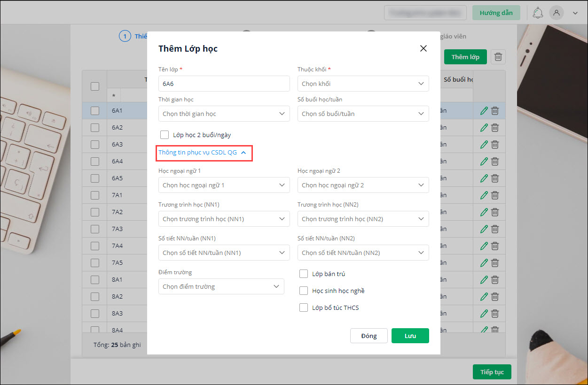
Task: Open the Thời gian học dropdown
Action: point(224,114)
